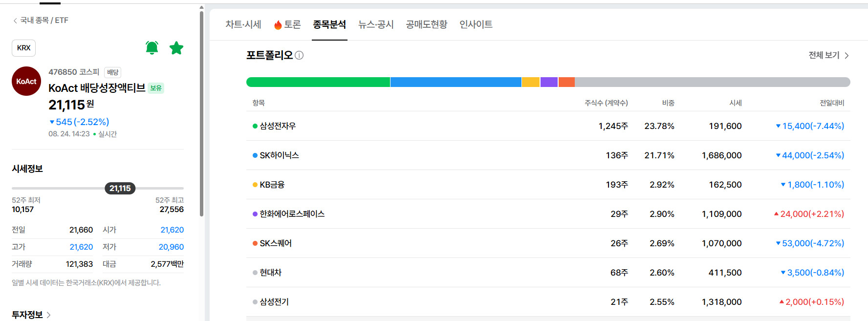
Task: Click the 보유 holding badge
Action: tap(156, 88)
